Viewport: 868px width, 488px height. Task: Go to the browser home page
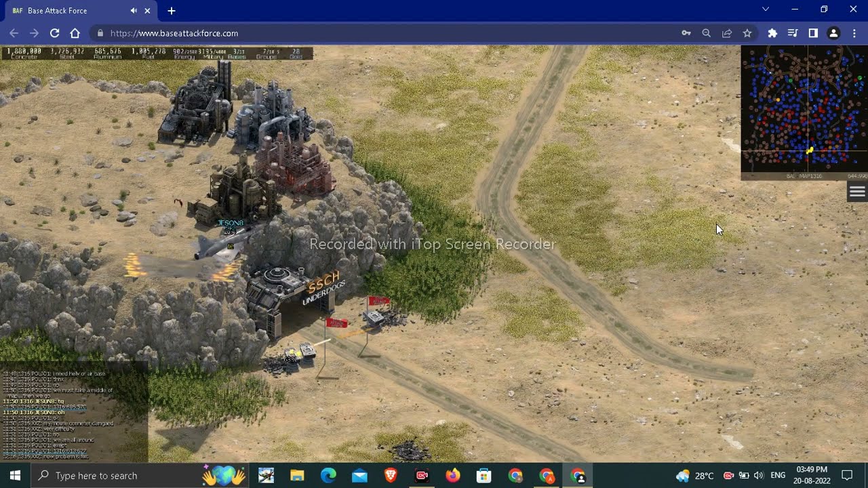coord(75,33)
